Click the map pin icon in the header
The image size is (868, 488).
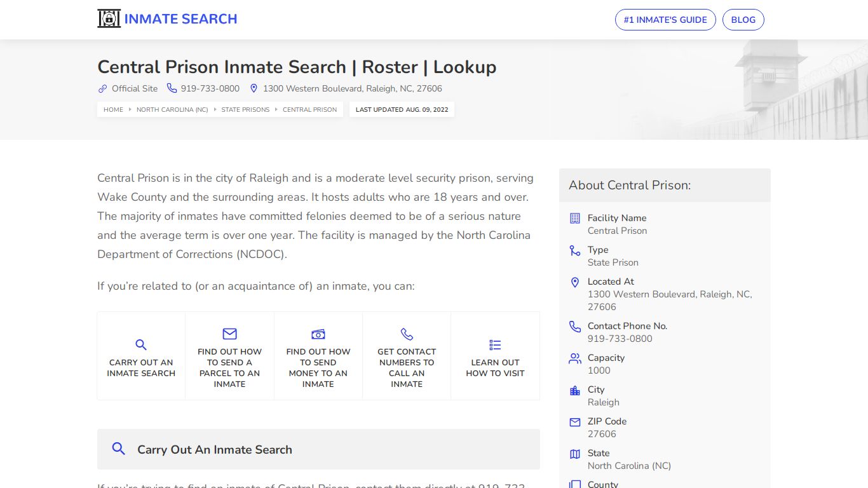point(254,88)
